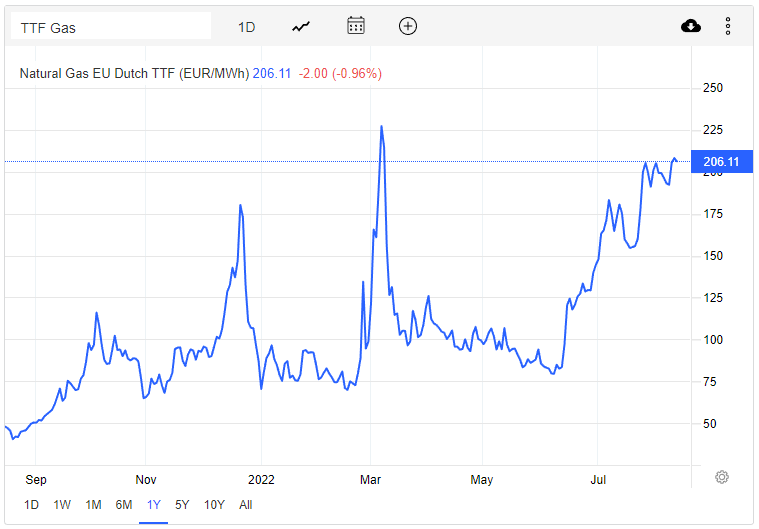
Task: Open the calendar date range picker
Action: (x=356, y=26)
